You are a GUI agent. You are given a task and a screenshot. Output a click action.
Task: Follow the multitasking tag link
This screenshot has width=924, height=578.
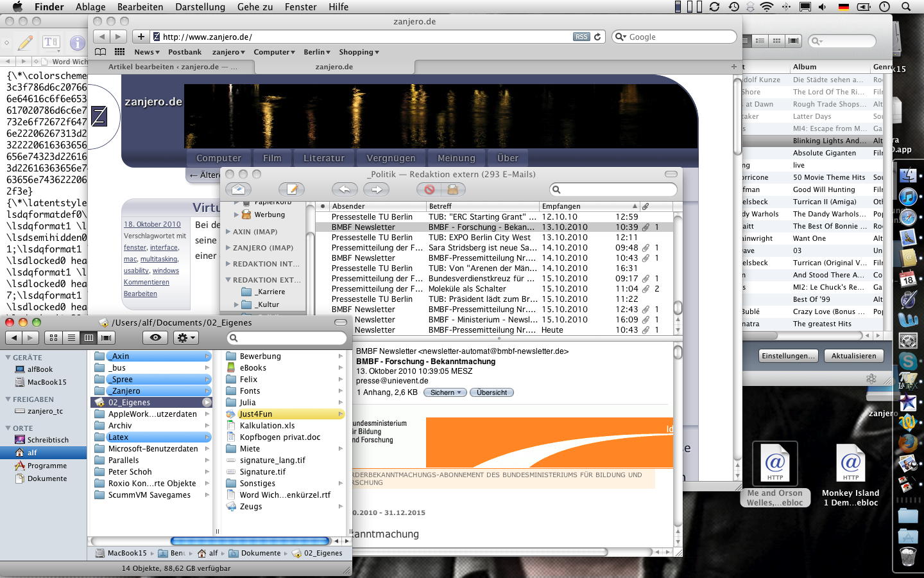pos(158,259)
